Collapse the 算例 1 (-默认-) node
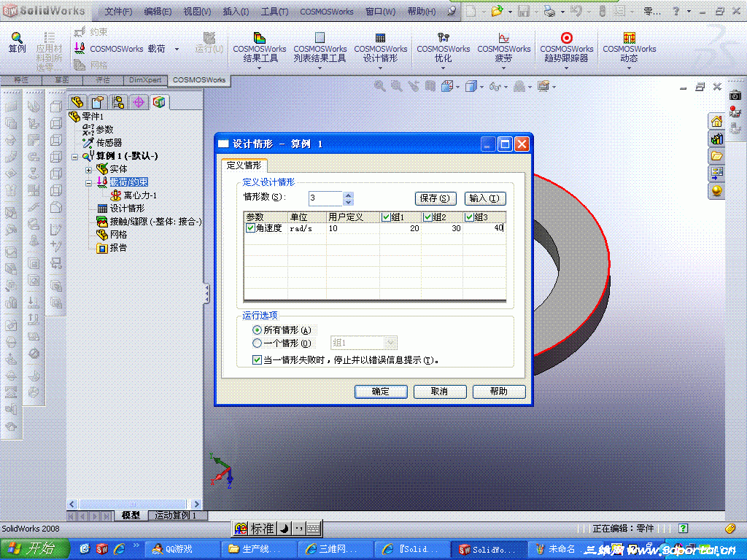The width and height of the screenshot is (747, 560). pyautogui.click(x=76, y=155)
